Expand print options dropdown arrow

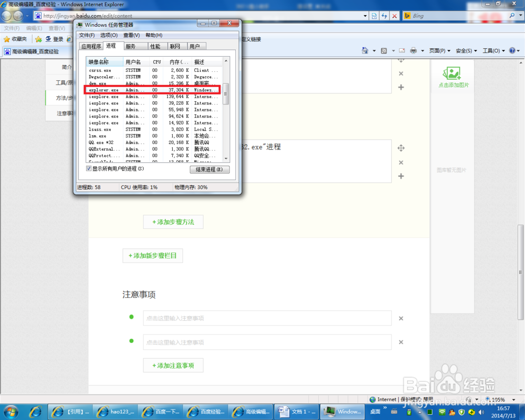(423, 51)
